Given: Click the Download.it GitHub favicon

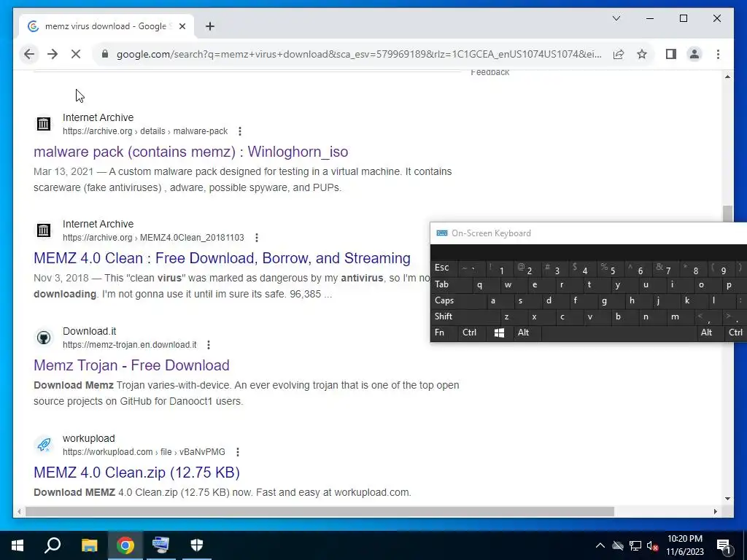Looking at the screenshot, I should point(43,338).
